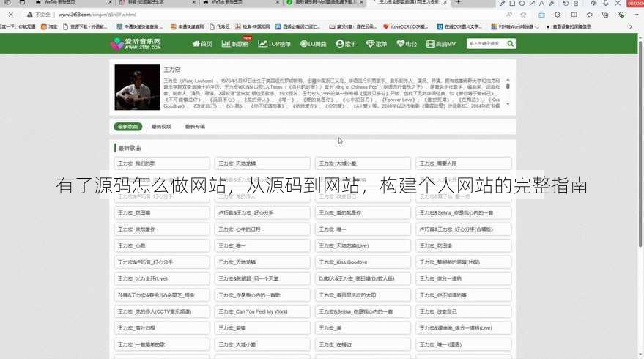The image size is (644, 359).
Task: Select the rectangle annotation tool
Action: pos(512,3)
